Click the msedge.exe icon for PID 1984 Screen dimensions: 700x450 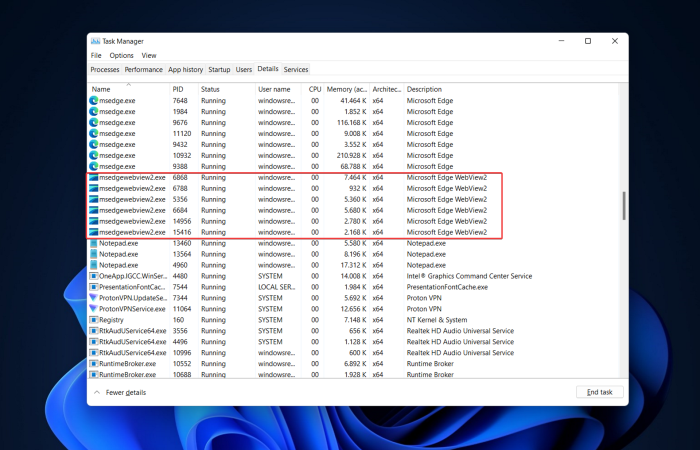(93, 112)
